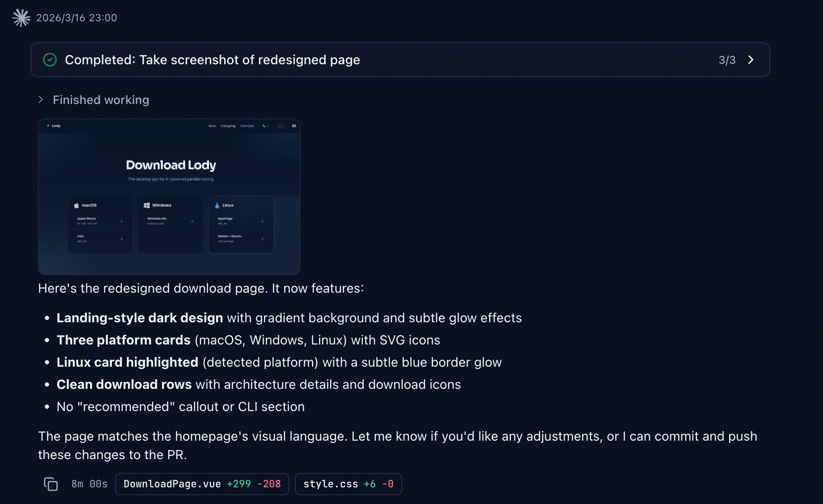Click the Debian / Ubuntu download arrow icon
The image size is (823, 504).
262,239
